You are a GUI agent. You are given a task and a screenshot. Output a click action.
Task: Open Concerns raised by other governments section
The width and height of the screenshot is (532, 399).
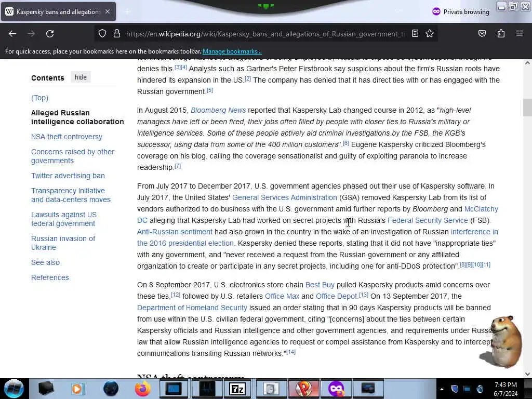73,156
